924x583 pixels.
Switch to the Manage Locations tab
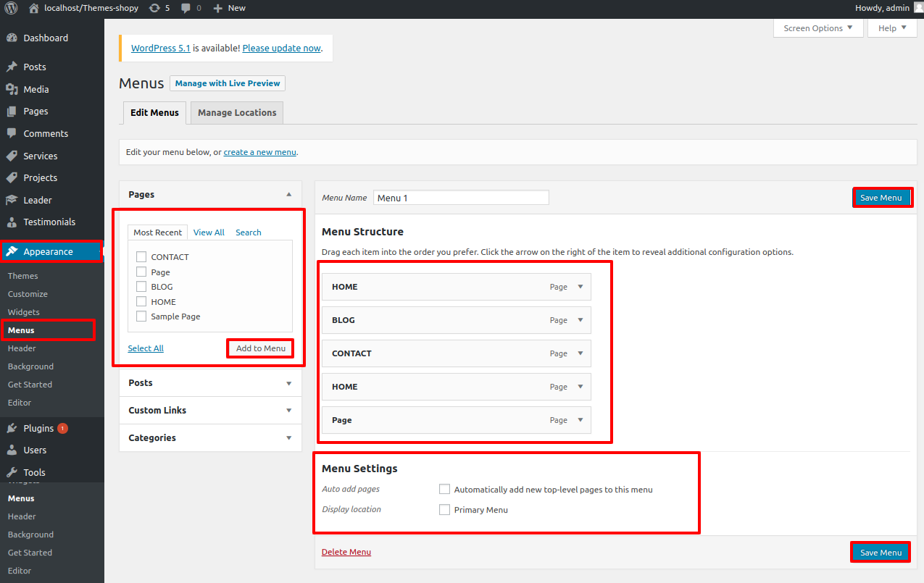point(237,113)
